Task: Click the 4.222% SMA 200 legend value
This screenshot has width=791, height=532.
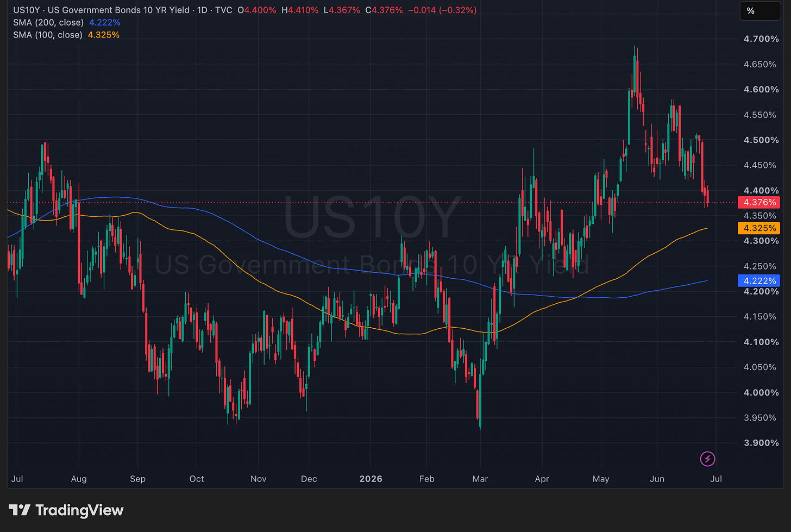Action: (105, 22)
